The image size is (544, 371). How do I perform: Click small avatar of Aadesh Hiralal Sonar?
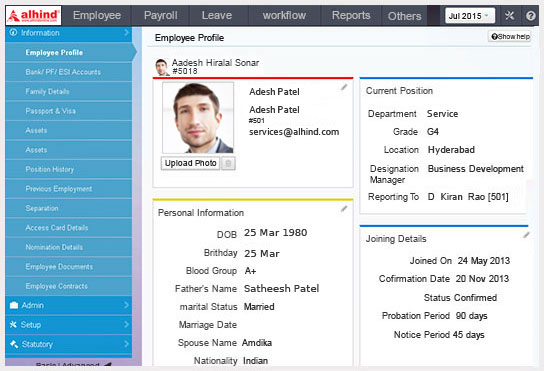(x=162, y=67)
